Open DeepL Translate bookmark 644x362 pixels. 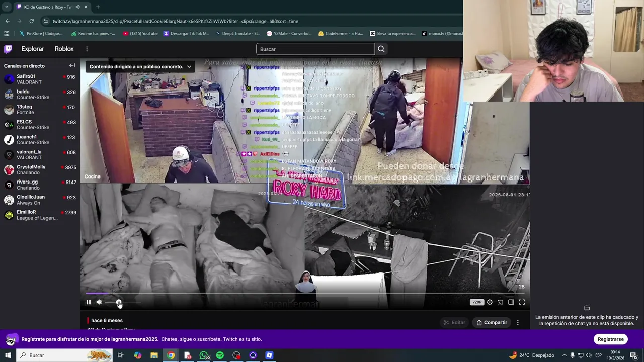(238, 34)
